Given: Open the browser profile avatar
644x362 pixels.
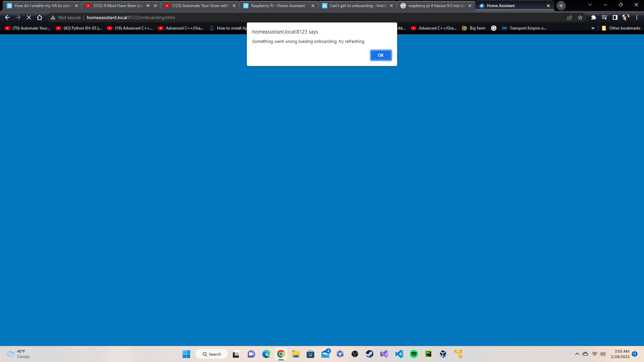Looking at the screenshot, I should point(626,17).
